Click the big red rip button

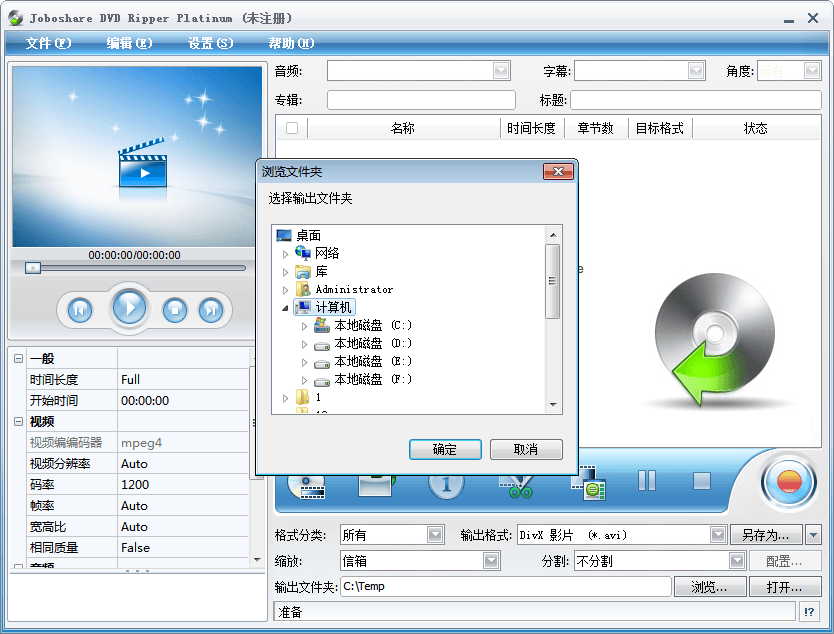pos(788,483)
